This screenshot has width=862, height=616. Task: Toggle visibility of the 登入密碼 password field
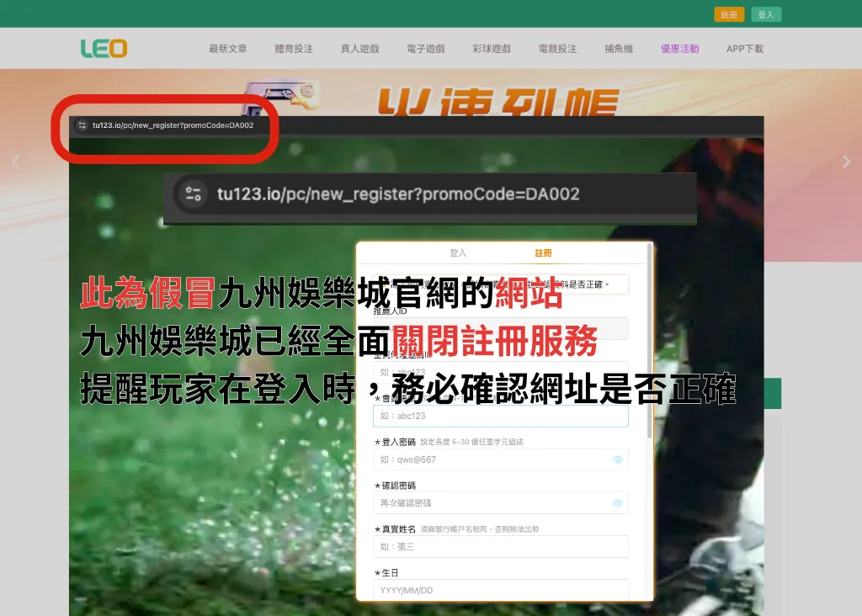pos(619,459)
